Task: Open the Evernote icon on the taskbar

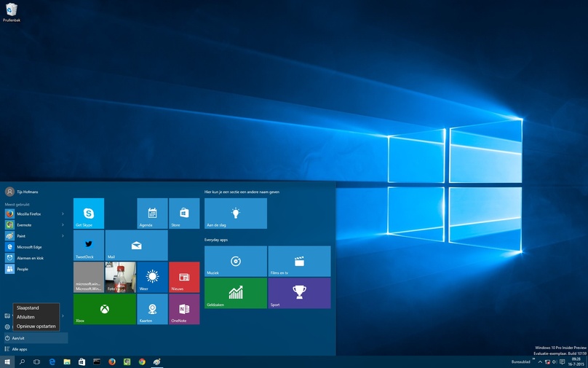Action: point(127,362)
